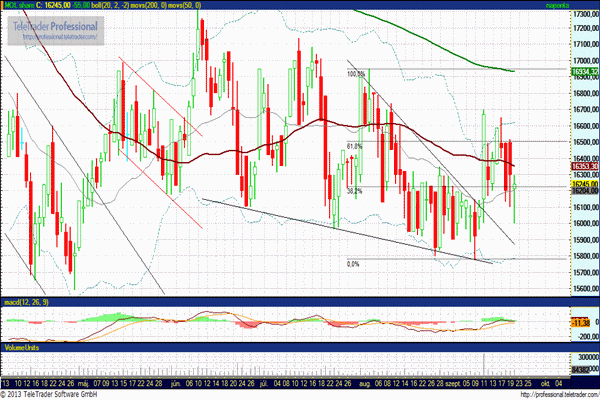The height and width of the screenshot is (400, 600).
Task: Click the "0,0%" Fibonacci level label
Action: [x=353, y=264]
